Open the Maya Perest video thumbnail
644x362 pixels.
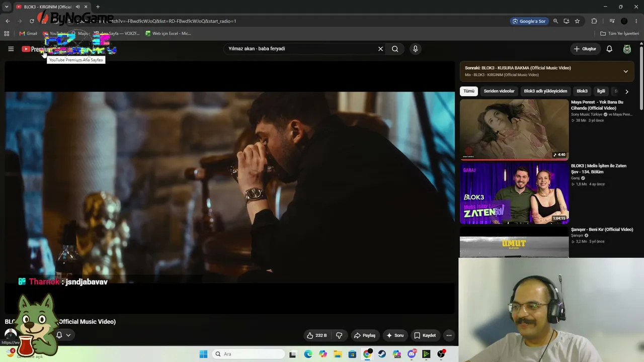[514, 129]
